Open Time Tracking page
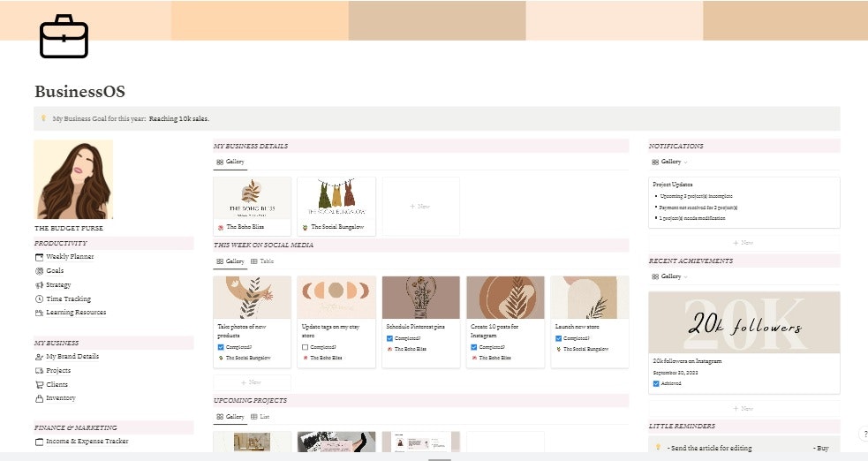 pos(68,299)
